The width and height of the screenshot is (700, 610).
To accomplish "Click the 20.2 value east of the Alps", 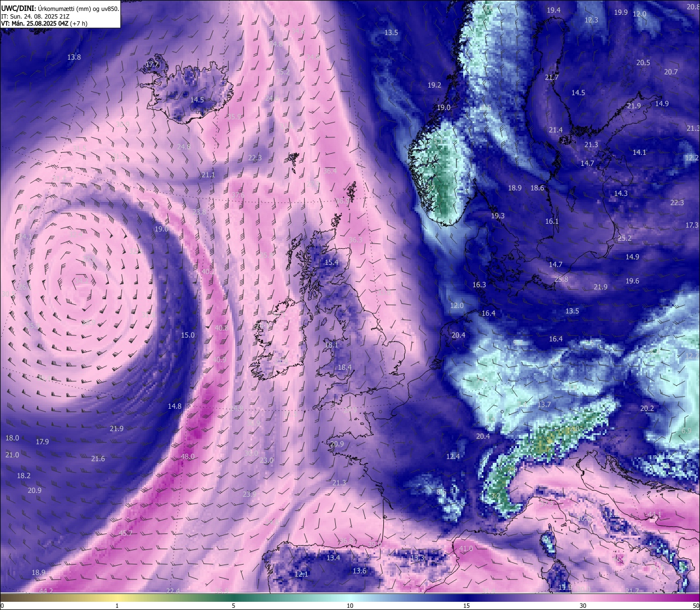I will click(647, 408).
